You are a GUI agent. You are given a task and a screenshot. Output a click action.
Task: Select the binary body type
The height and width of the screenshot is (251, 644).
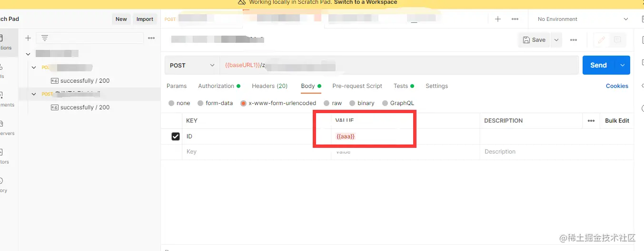coord(362,103)
